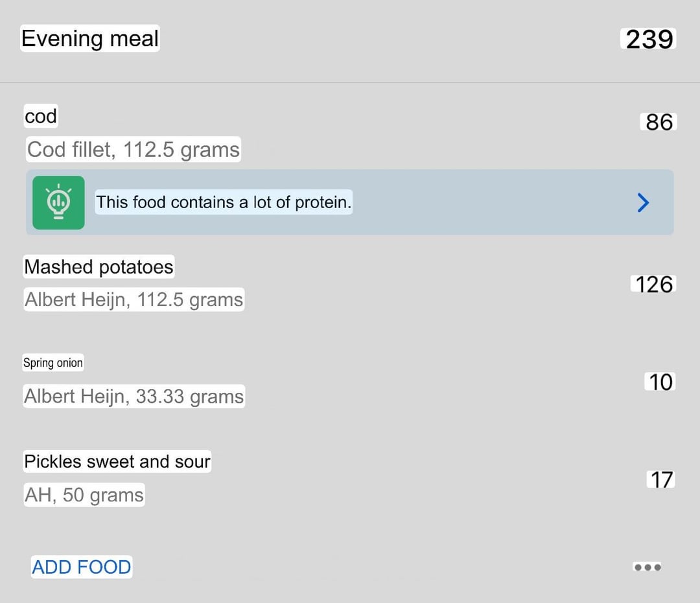Edit Mashed potatoes 112.5 grams portion text
The height and width of the screenshot is (603, 700).
[x=134, y=300]
